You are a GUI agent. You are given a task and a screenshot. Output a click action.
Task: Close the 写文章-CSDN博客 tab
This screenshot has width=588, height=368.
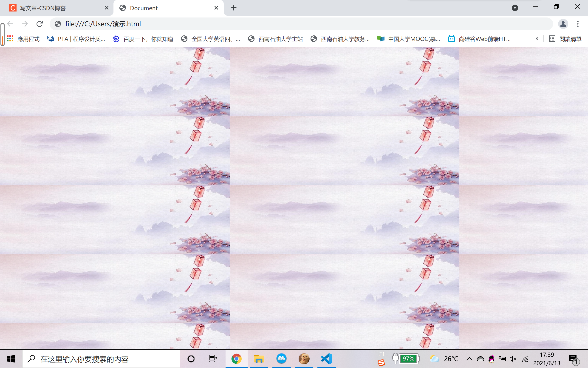pos(106,8)
